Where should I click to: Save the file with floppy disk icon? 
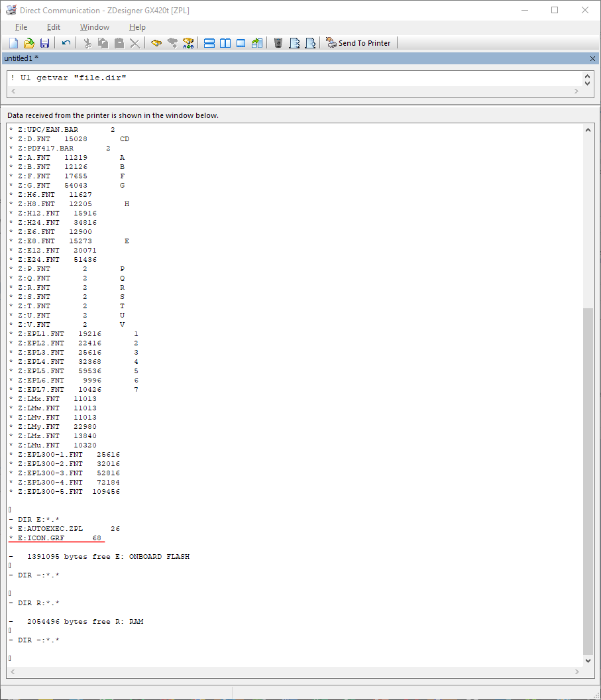pyautogui.click(x=45, y=43)
